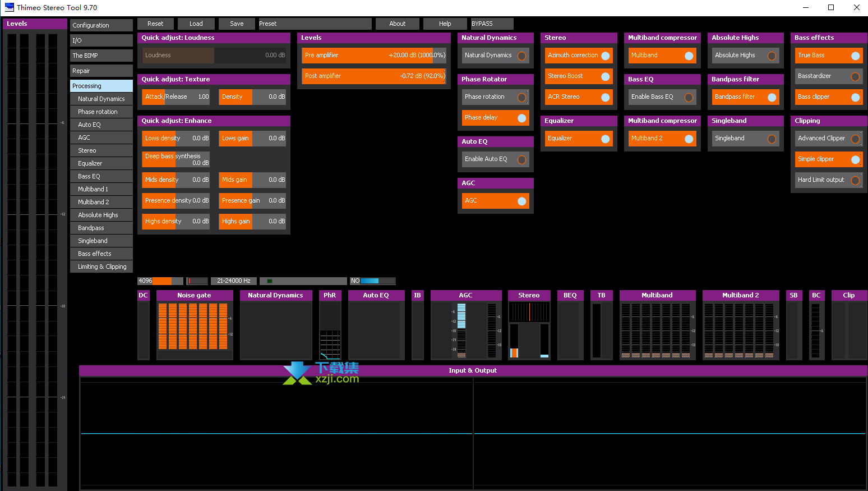The image size is (868, 491).
Task: Click the 21-24000 Hz indicator
Action: coord(234,281)
